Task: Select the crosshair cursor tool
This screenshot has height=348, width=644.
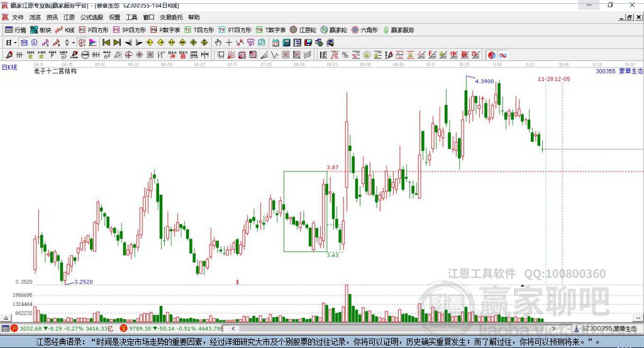Action: click(229, 43)
